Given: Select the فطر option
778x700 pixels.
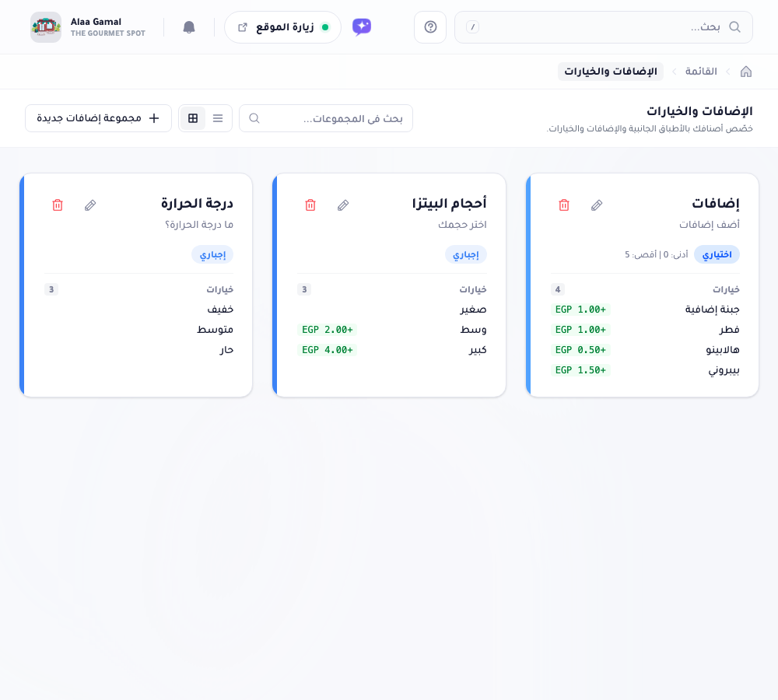Looking at the screenshot, I should 730,330.
